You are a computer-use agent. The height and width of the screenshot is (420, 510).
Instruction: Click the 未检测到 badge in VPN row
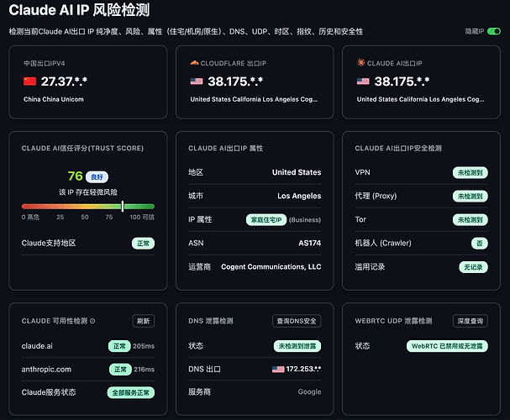470,172
